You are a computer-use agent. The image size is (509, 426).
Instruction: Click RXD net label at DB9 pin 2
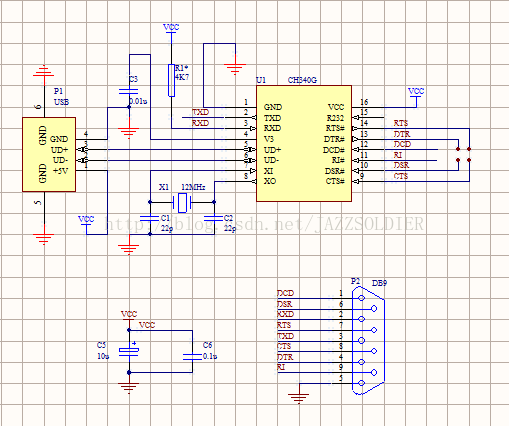(285, 314)
